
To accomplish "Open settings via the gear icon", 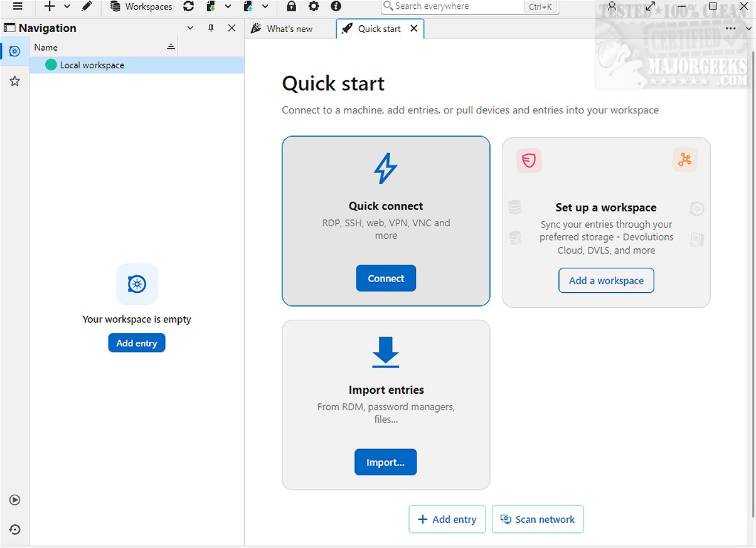I will click(x=314, y=6).
